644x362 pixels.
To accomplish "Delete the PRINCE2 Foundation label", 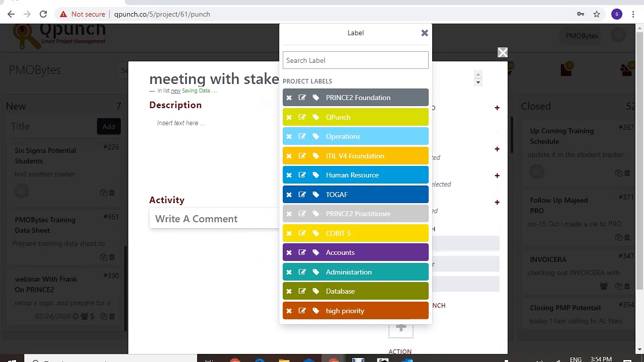I will click(289, 98).
